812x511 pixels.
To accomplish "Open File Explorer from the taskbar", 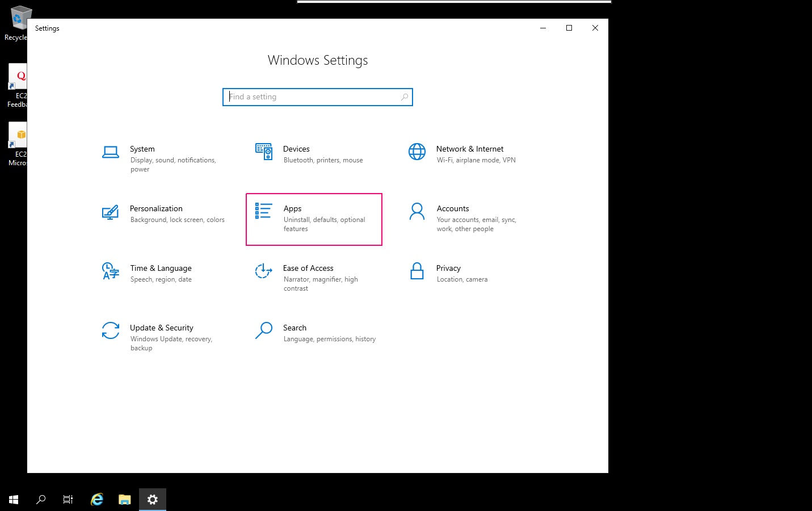I will coord(125,500).
